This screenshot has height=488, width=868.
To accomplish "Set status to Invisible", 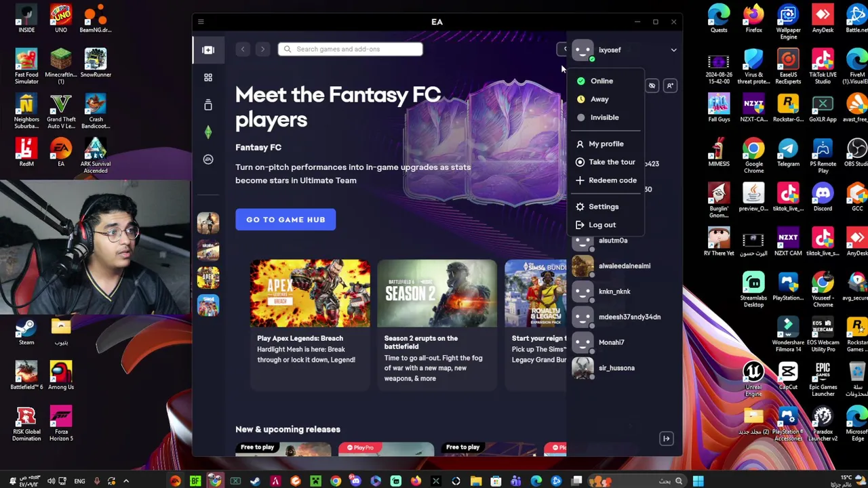I will [604, 117].
